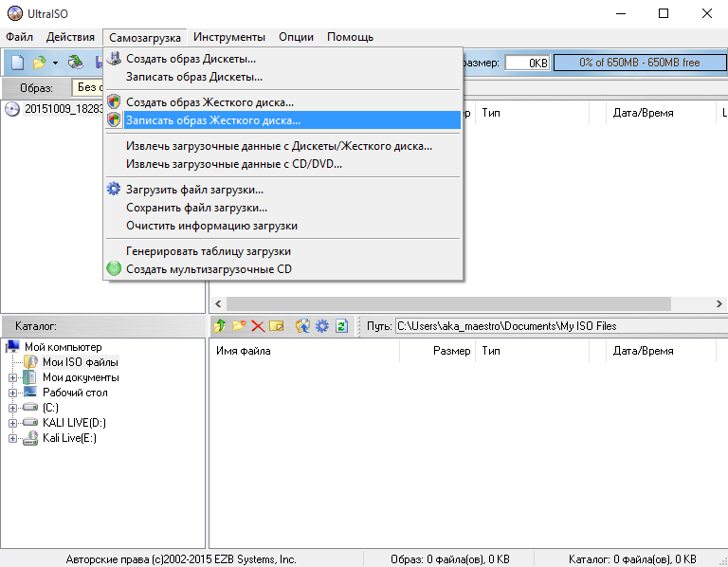Choose Извлечь загрузочные данные с CD/DVD

point(283,164)
